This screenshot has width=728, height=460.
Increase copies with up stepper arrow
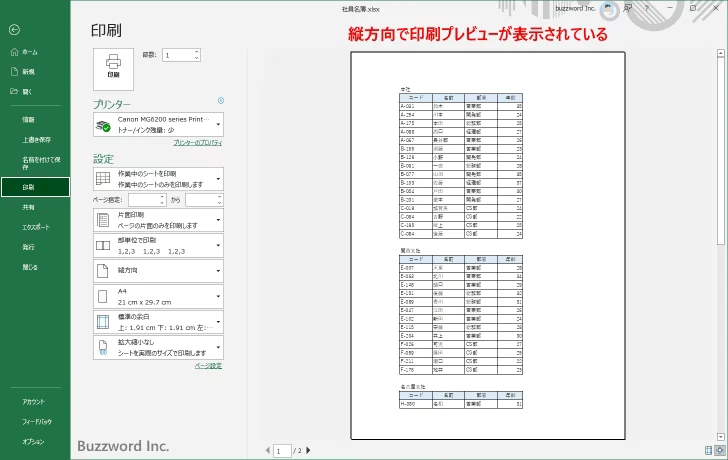coord(197,52)
